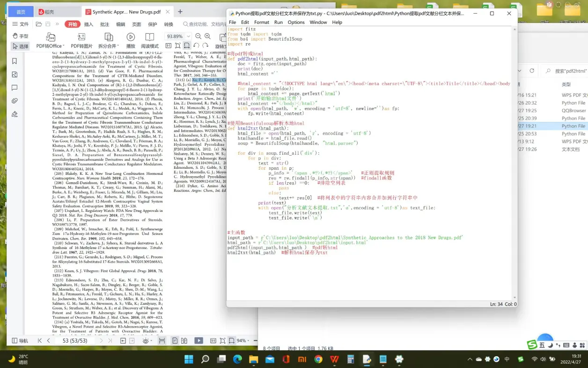Click the Windows Start button
The image size is (588, 368).
point(189,360)
